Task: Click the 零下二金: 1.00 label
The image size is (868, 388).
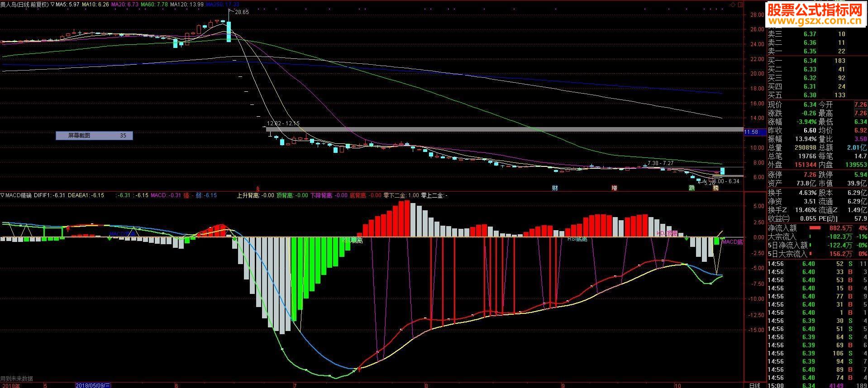Action: click(x=401, y=195)
